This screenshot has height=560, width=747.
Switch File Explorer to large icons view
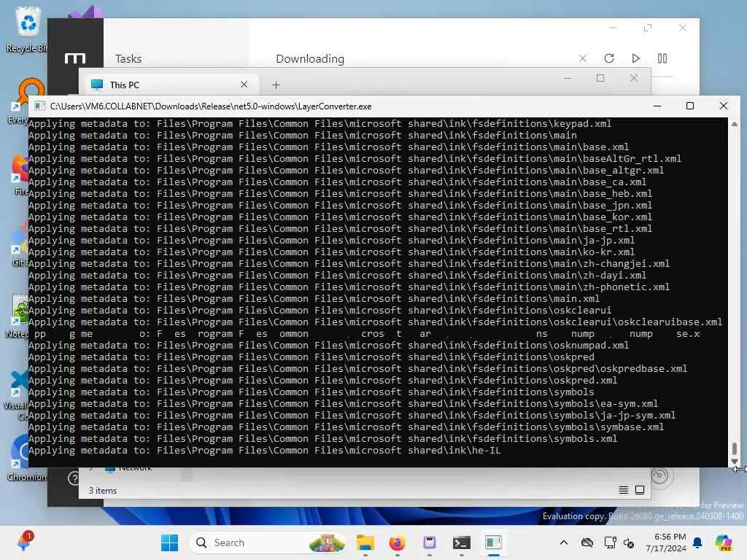[640, 490]
